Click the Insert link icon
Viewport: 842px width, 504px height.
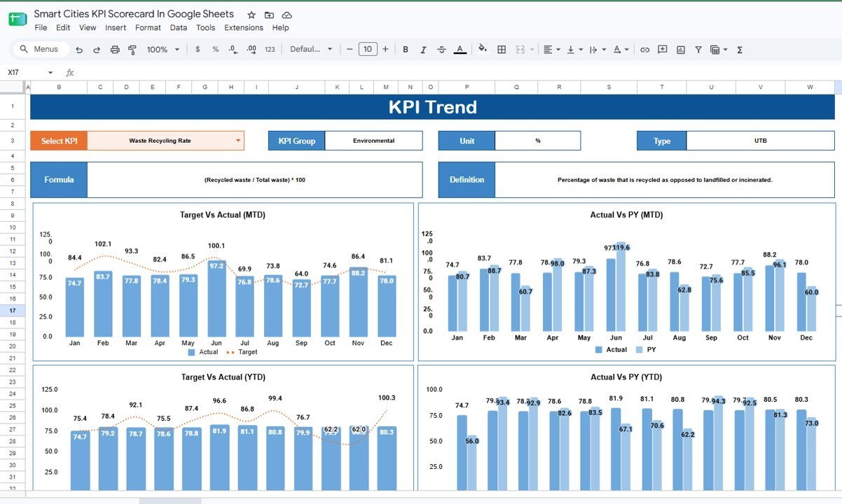point(645,50)
